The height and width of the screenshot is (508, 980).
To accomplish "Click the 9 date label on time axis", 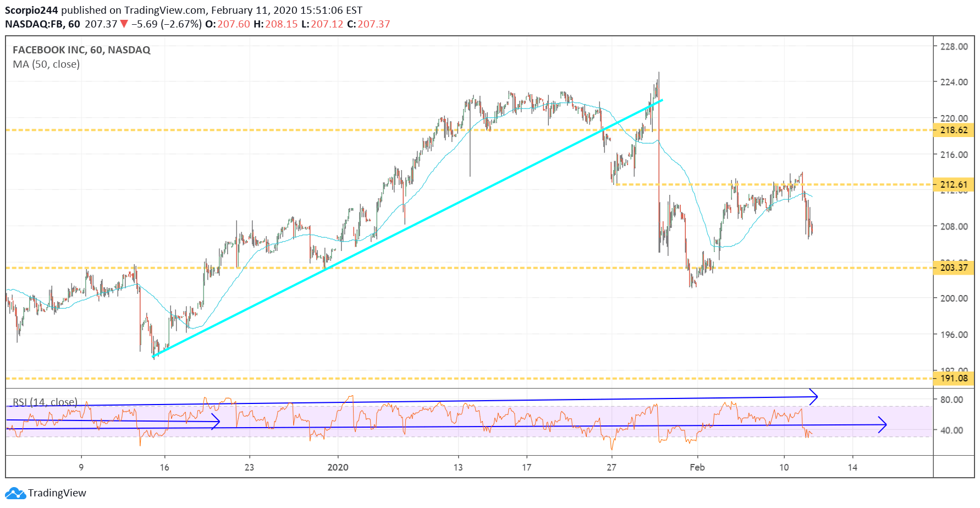I will click(81, 467).
